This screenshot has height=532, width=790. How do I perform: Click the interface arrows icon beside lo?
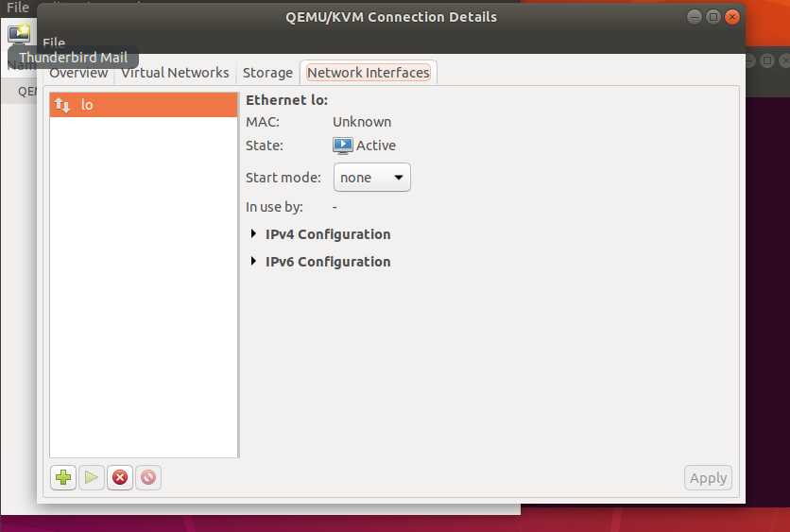click(x=62, y=105)
